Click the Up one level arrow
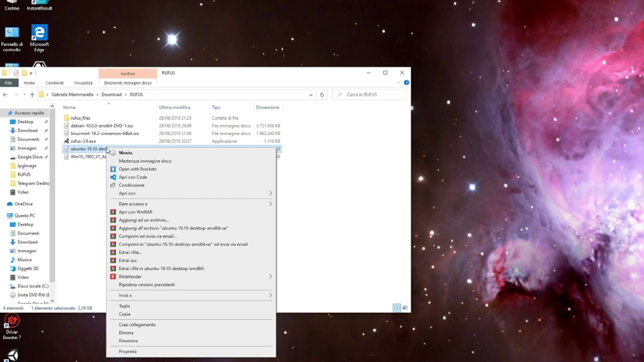The image size is (644, 362). click(x=32, y=95)
